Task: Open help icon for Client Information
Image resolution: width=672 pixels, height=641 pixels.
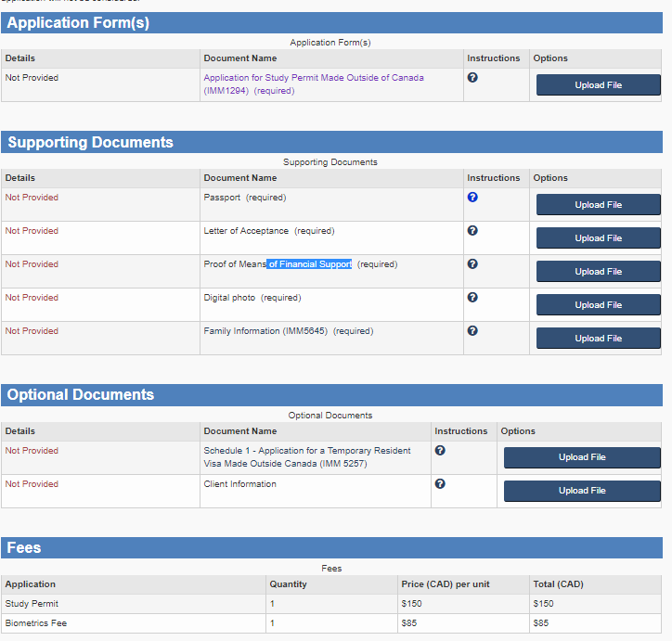Action: click(x=440, y=483)
